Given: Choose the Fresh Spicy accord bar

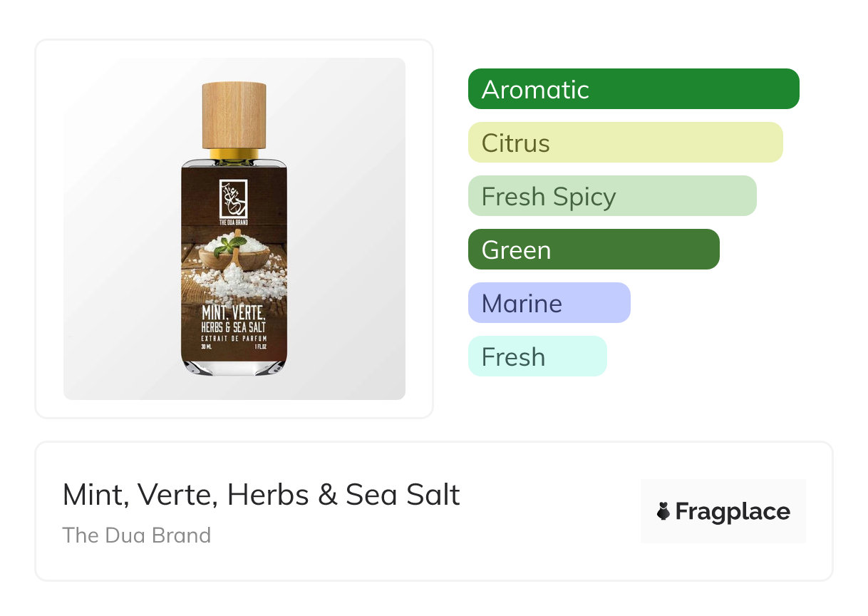Looking at the screenshot, I should tap(611, 196).
